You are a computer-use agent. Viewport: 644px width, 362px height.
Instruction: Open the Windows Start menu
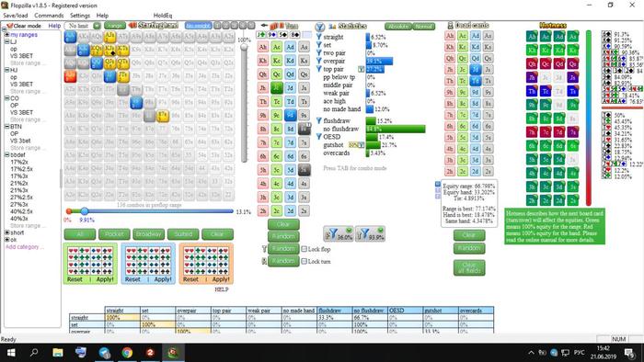pos(11,353)
